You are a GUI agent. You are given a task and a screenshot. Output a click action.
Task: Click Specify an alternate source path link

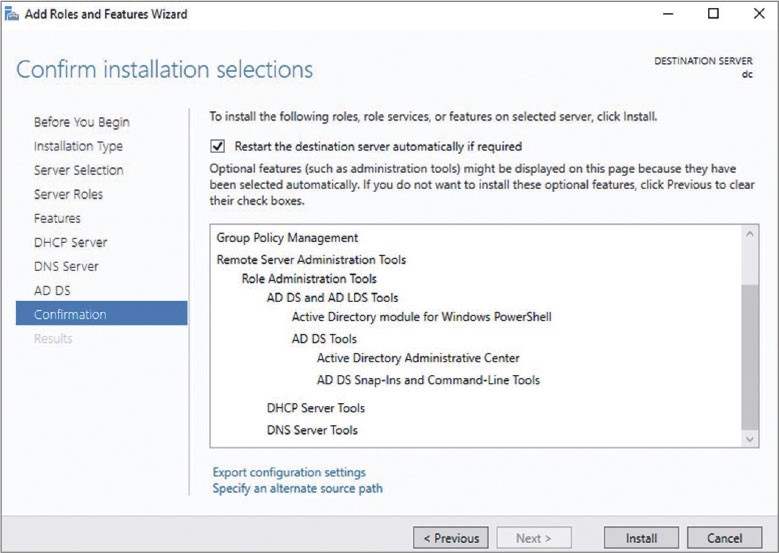pyautogui.click(x=297, y=489)
